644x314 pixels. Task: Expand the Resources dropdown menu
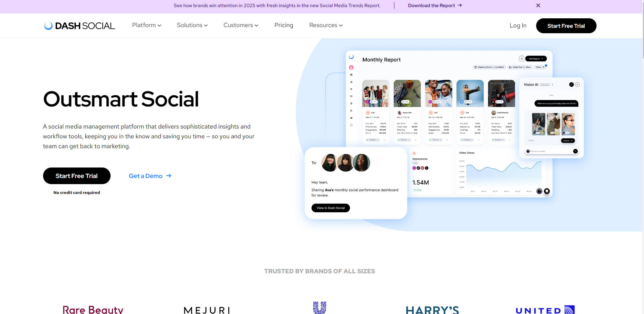click(x=326, y=25)
